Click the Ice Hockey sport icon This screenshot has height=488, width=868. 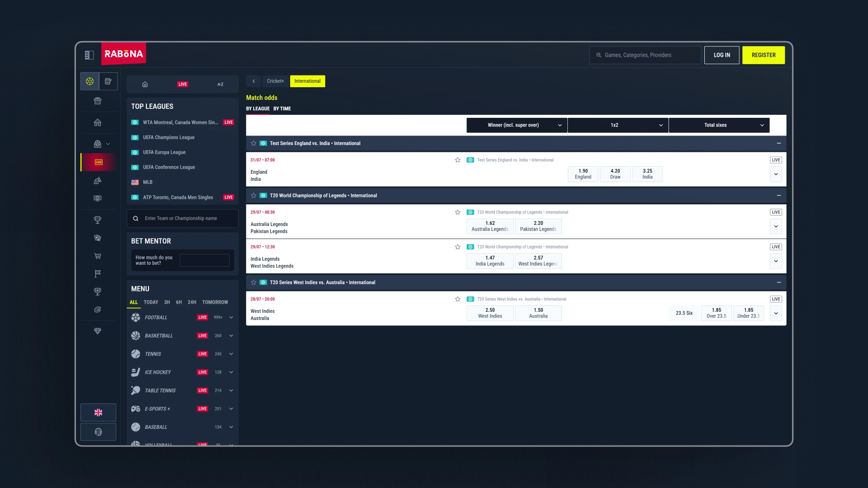(x=136, y=372)
